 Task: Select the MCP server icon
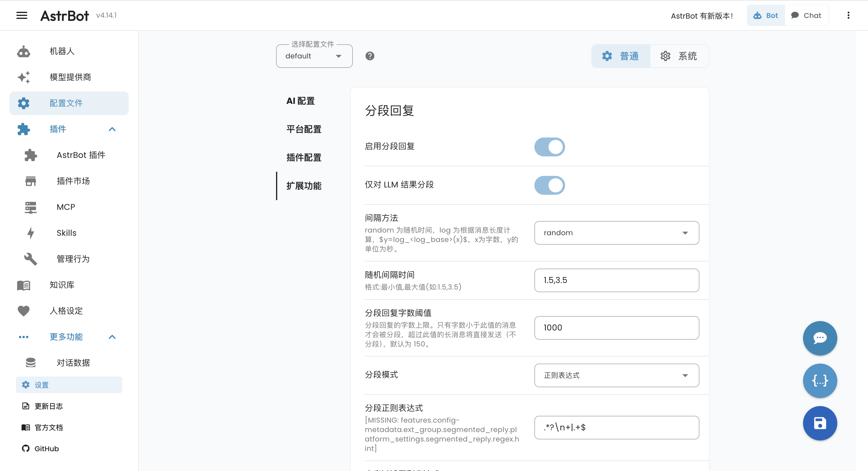[x=30, y=207]
